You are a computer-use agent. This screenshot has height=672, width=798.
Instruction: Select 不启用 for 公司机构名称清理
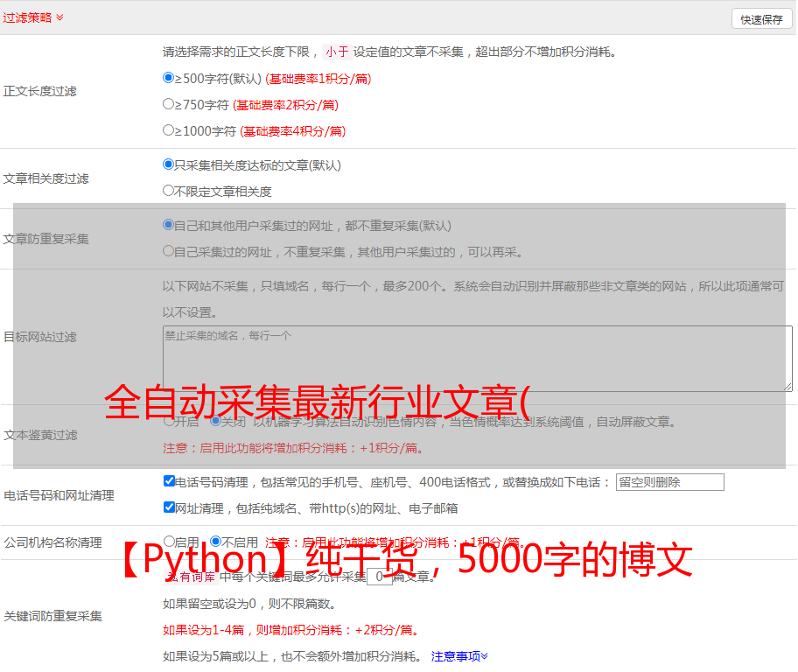click(x=216, y=541)
